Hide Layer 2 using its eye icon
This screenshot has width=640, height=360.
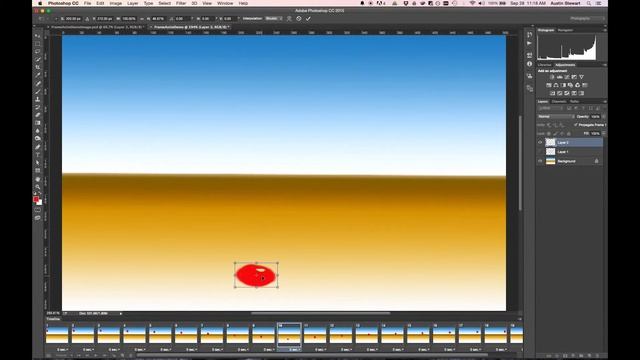pyautogui.click(x=540, y=142)
